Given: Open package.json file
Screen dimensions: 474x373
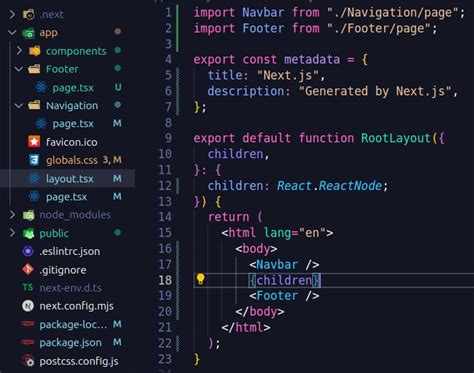Looking at the screenshot, I should pos(70,342).
